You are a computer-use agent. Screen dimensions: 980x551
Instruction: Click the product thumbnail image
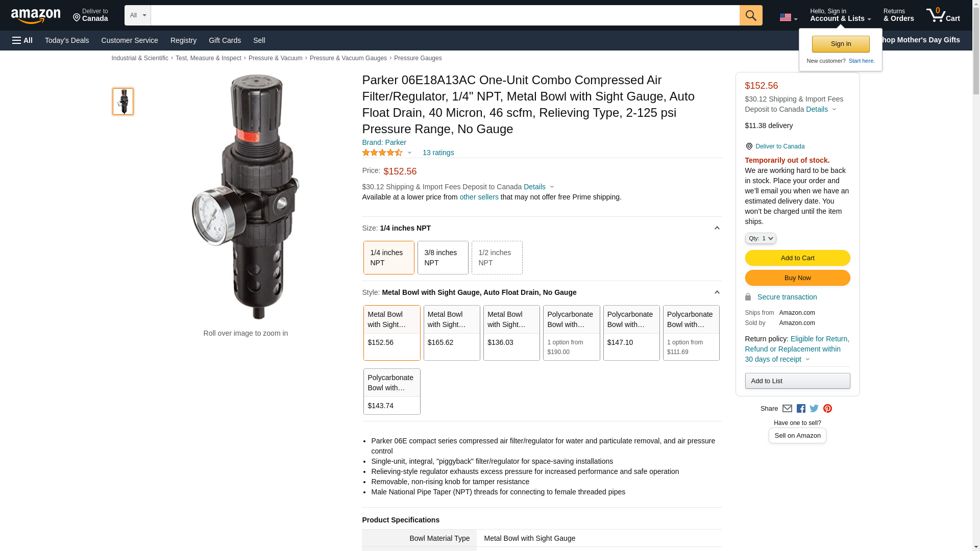pos(123,101)
